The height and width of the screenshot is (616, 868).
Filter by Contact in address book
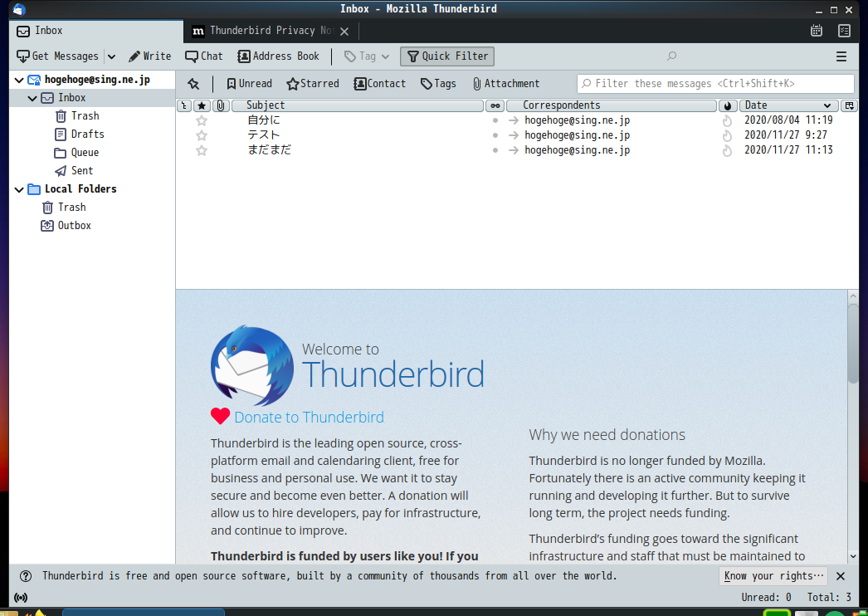click(380, 84)
